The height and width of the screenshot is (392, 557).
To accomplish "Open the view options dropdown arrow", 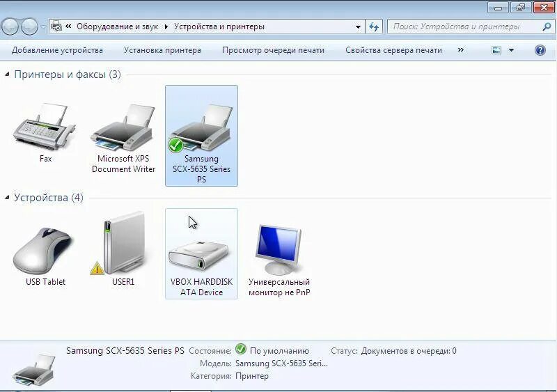I will point(511,50).
